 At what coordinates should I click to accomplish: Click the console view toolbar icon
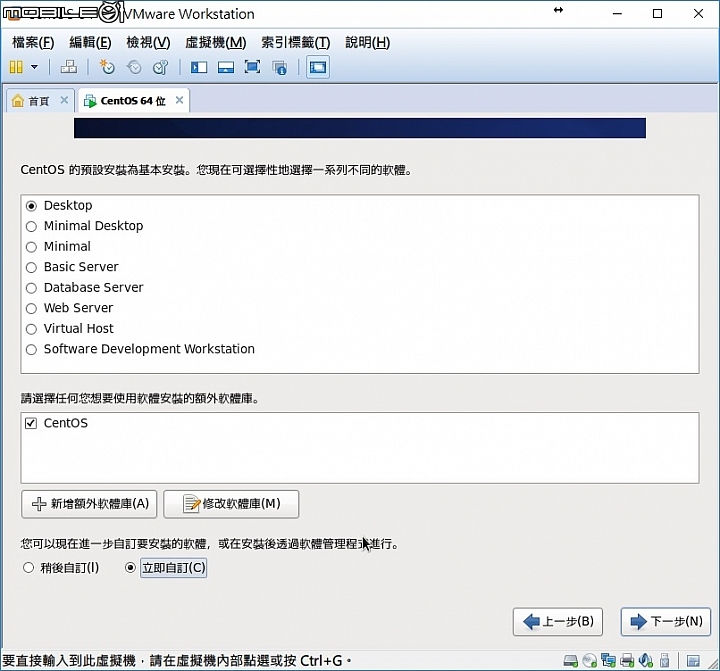tap(318, 68)
